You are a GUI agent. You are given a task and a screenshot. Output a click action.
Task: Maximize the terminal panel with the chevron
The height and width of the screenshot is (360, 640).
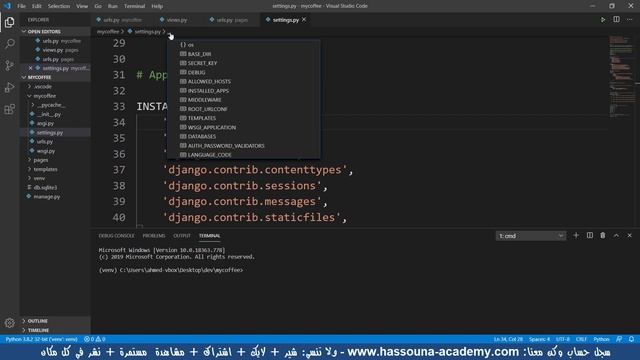[616, 236]
